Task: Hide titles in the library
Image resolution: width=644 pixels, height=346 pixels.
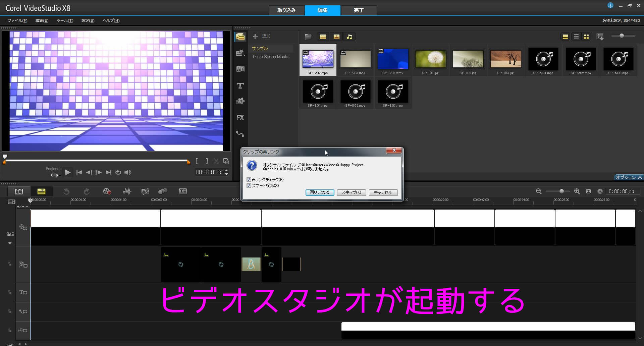Action: [565, 37]
